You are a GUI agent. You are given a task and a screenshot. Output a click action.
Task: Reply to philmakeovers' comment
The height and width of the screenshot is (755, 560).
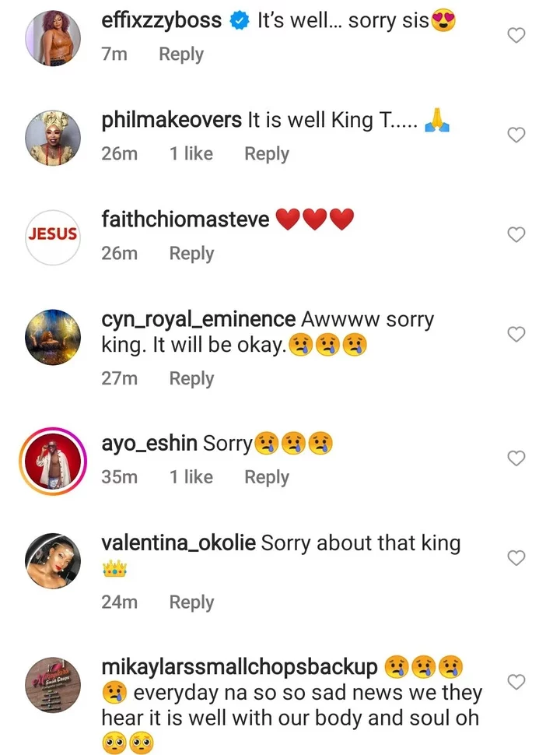point(267,154)
